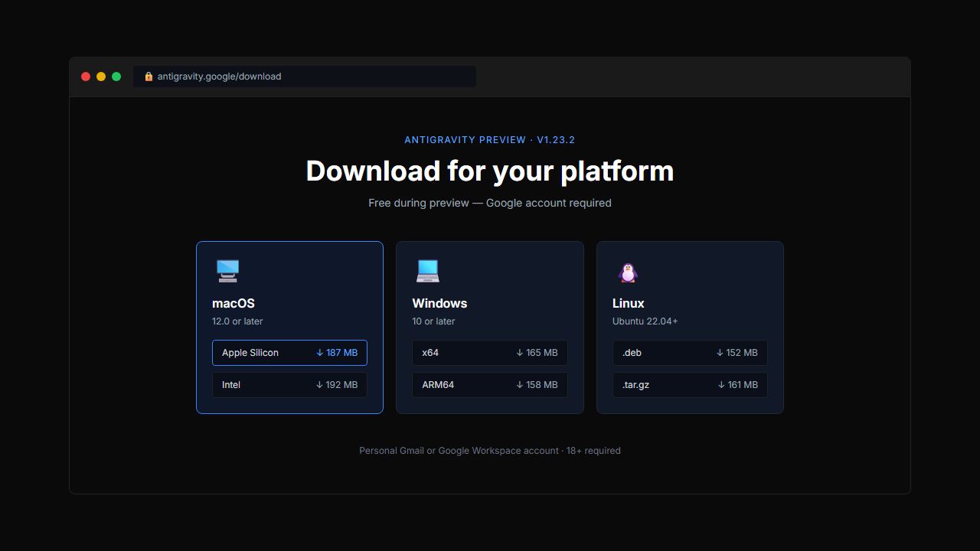
Task: Download the Windows x64 installer
Action: tap(490, 353)
